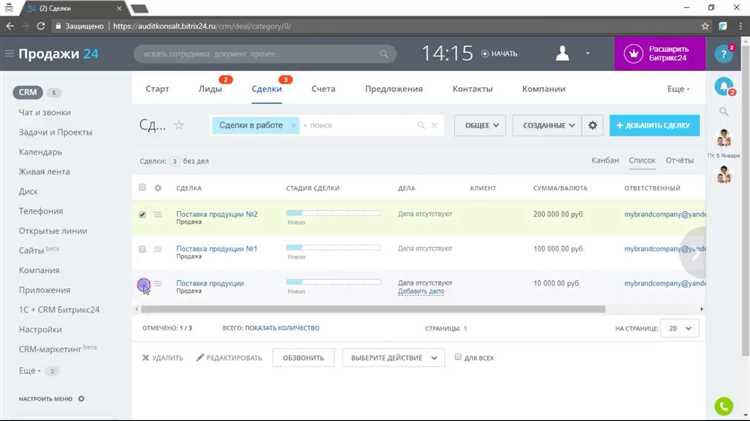The image size is (750, 421).
Task: Click the green phone call button
Action: pos(724,406)
